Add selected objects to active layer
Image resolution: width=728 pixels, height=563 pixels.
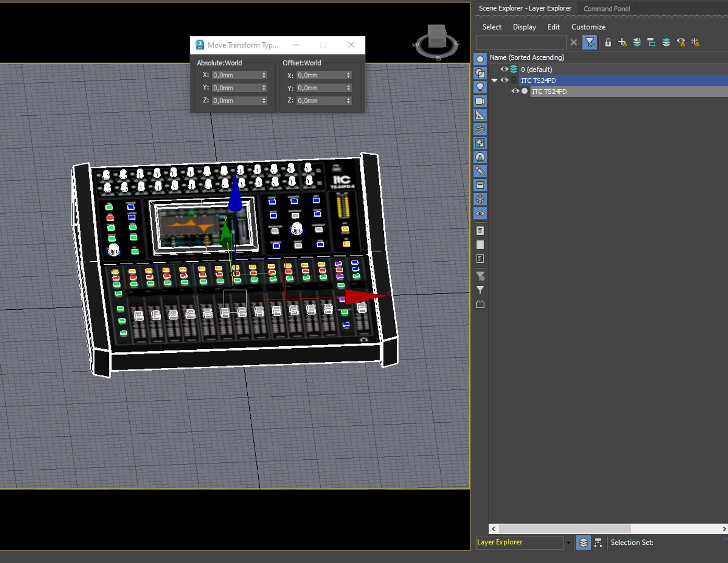pyautogui.click(x=637, y=42)
